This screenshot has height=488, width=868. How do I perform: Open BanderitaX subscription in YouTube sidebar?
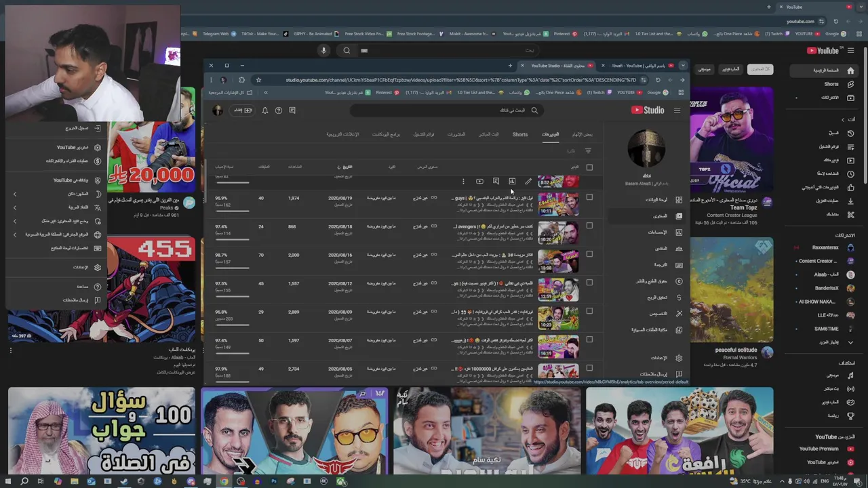[x=828, y=288]
